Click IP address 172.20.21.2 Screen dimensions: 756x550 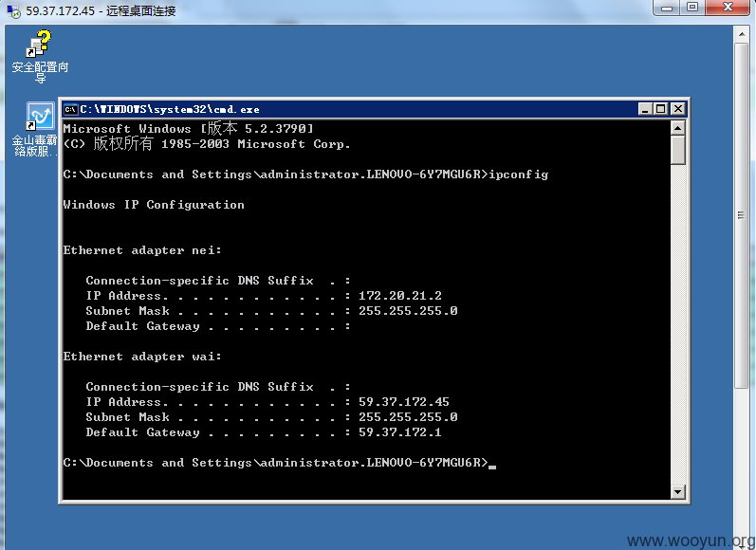[x=400, y=296]
